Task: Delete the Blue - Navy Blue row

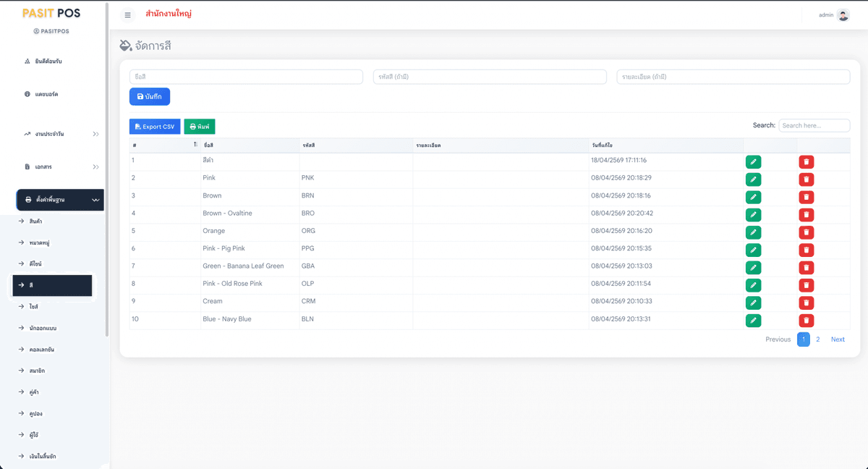Action: click(807, 321)
